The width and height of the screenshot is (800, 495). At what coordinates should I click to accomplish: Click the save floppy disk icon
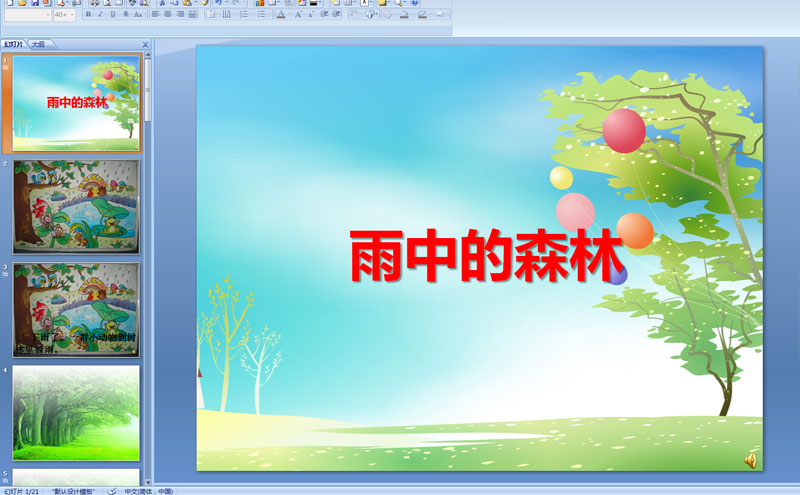point(35,3)
